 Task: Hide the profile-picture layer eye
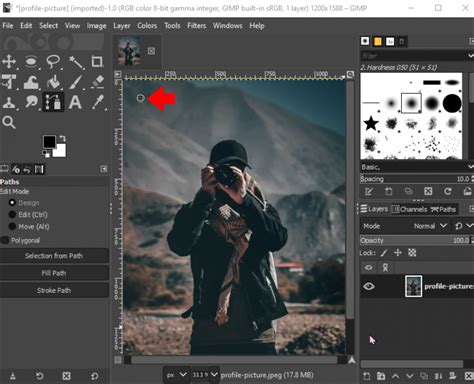(369, 286)
